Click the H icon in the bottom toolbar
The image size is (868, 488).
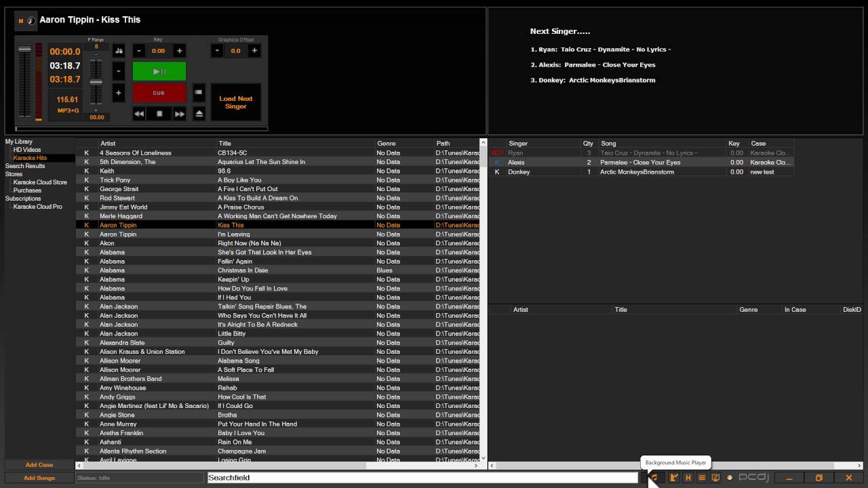coord(688,478)
